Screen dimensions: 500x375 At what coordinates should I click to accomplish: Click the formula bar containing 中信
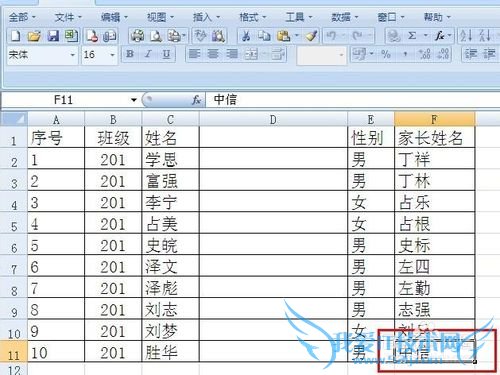pyautogui.click(x=353, y=100)
